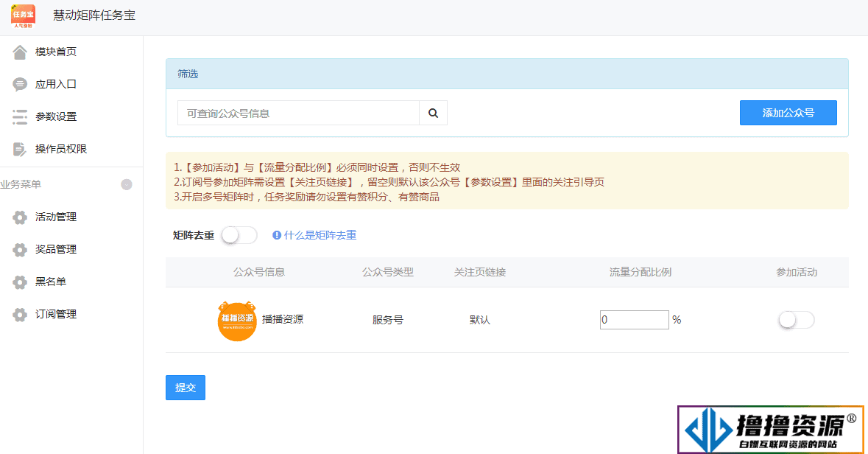Click the 服务号 type cell
This screenshot has height=454, width=868.
pyautogui.click(x=388, y=321)
